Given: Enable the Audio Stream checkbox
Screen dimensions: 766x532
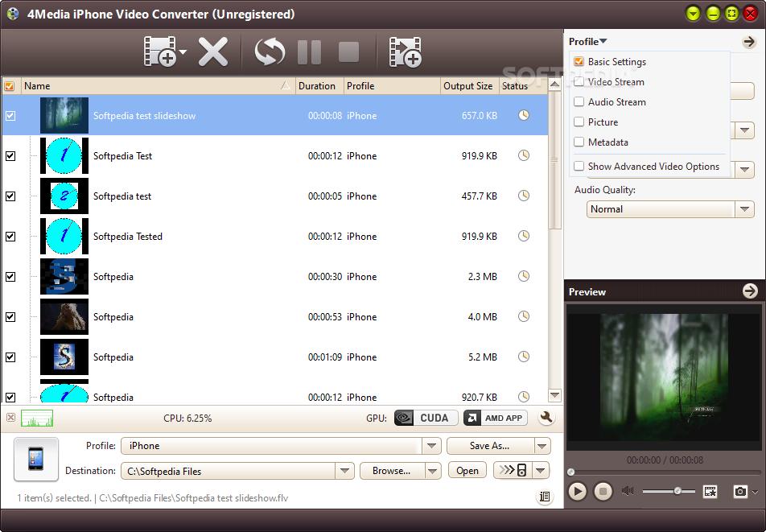Looking at the screenshot, I should point(579,101).
